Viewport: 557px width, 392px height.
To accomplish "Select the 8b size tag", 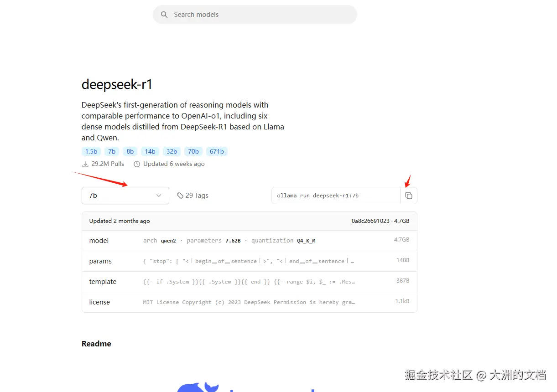I will click(x=130, y=151).
